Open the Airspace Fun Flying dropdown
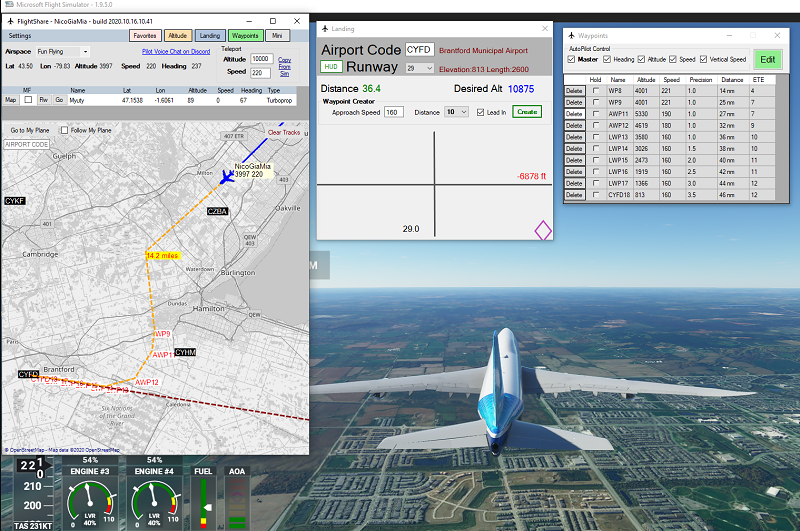 coord(85,52)
